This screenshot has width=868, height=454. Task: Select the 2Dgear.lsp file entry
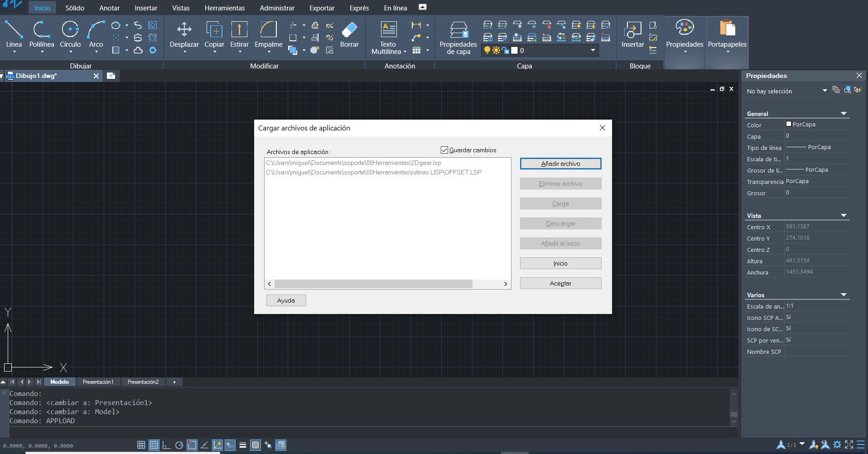coord(353,163)
